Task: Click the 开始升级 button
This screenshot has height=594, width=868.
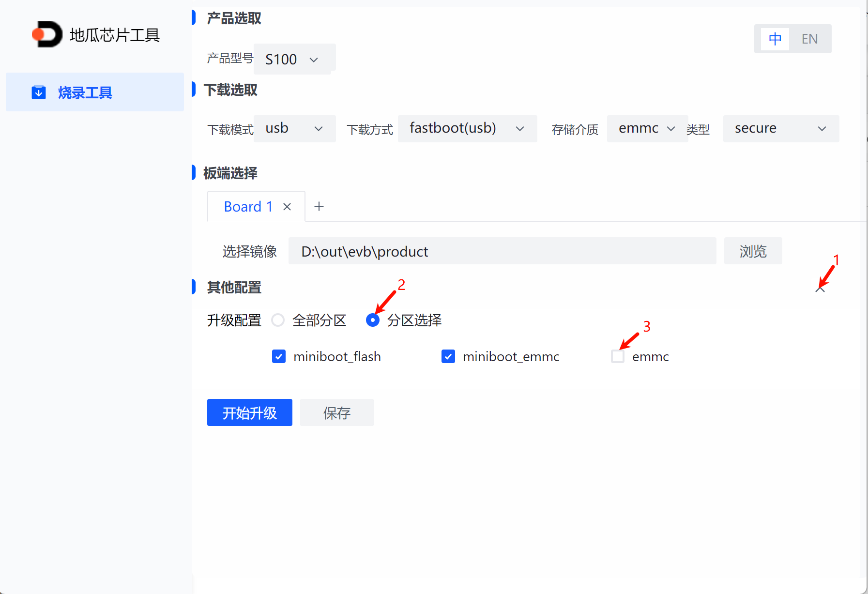Action: 249,412
